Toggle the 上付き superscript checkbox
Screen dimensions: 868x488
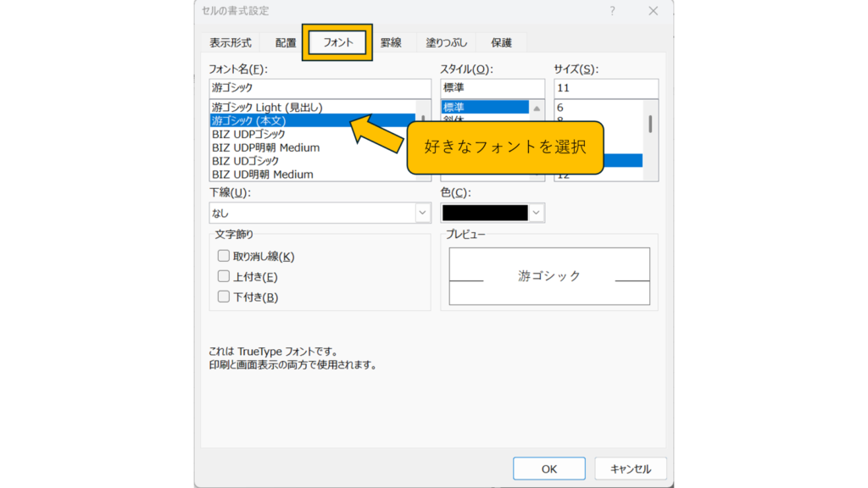pos(224,276)
